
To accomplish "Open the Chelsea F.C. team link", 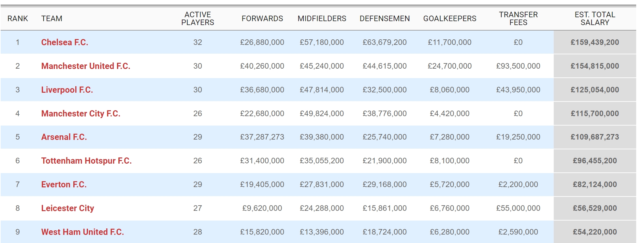I will tap(65, 42).
